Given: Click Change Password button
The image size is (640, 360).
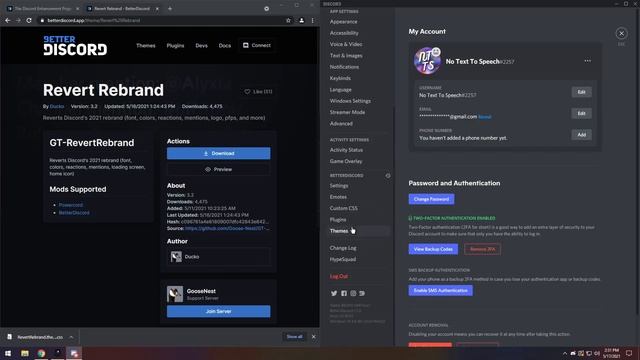Looking at the screenshot, I should tap(431, 199).
